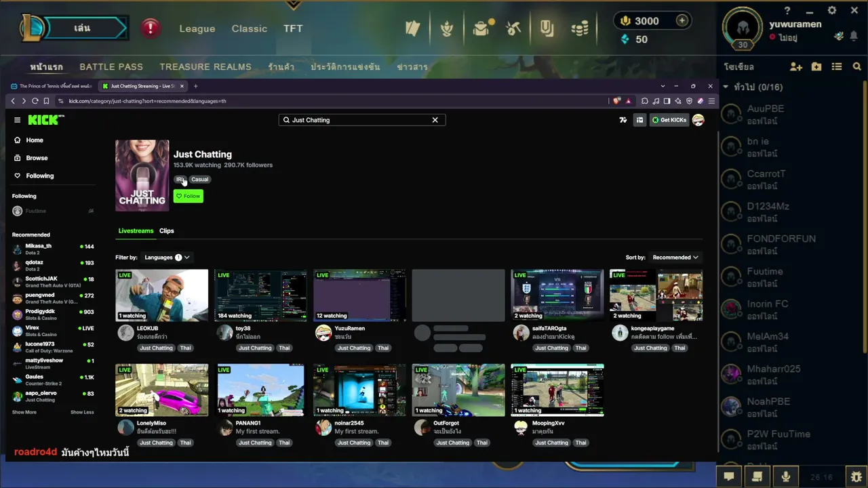Add a friend in League social panel
The height and width of the screenshot is (488, 868).
click(x=796, y=67)
